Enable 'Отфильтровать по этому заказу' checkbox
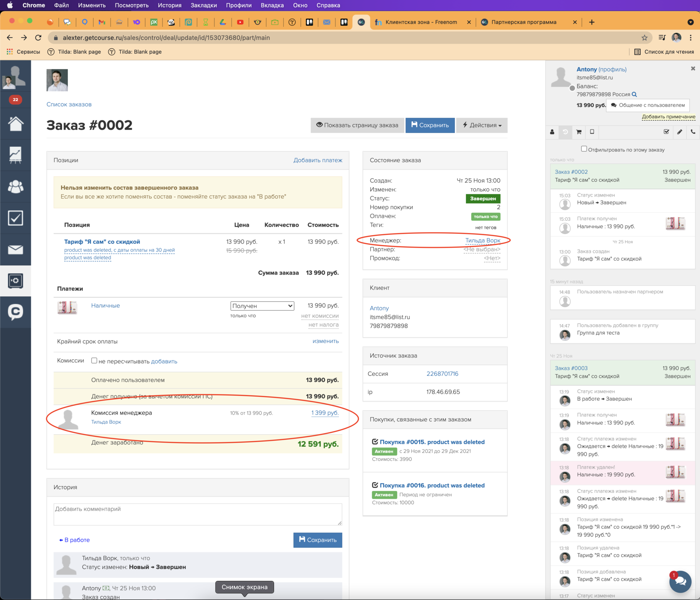 (584, 149)
